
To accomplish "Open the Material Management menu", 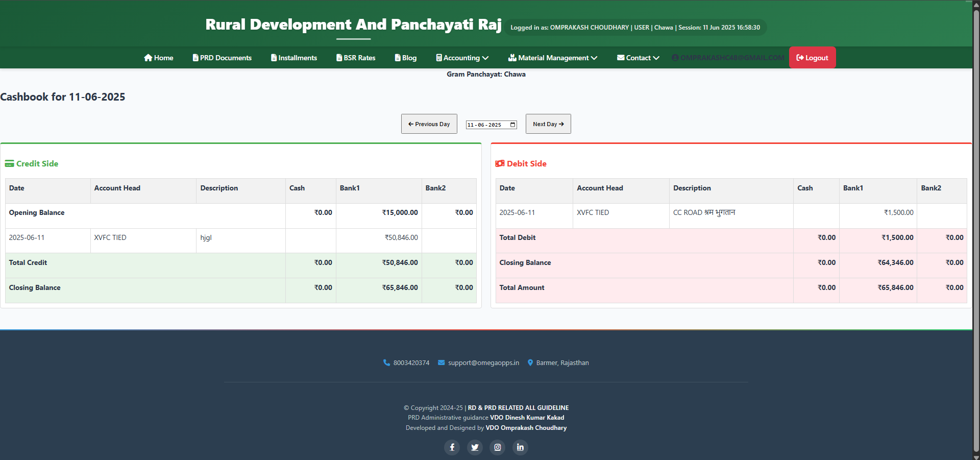I will (x=553, y=58).
